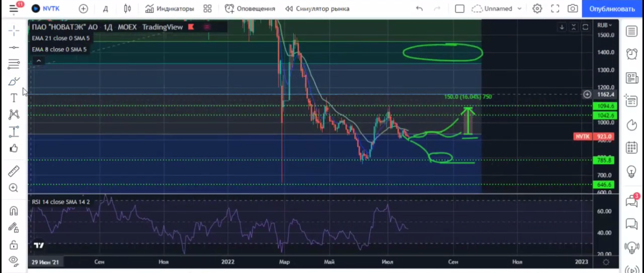Screen dimensions: 644x273
Task: Take a chart snapshot with camera icon
Action: [572, 9]
